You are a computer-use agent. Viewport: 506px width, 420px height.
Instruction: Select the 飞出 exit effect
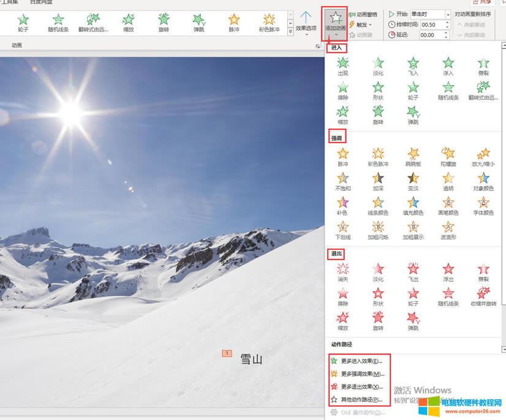413,272
